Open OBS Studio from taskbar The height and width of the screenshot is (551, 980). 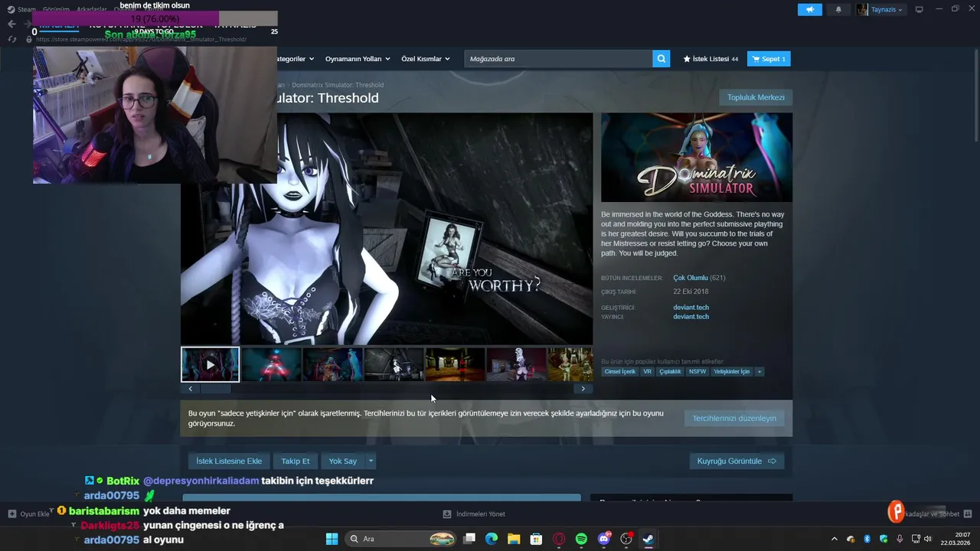pos(626,539)
